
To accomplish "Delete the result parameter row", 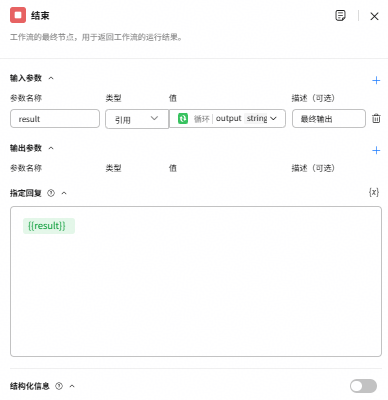I will pos(376,118).
